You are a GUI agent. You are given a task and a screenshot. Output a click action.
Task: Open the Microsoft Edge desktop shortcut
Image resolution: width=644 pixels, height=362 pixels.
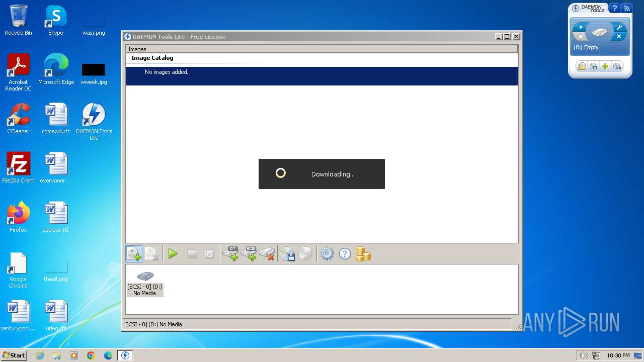pos(56,69)
